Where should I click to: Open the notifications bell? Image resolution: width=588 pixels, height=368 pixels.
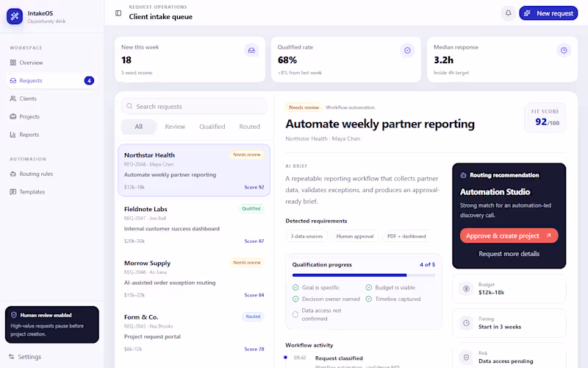coord(508,13)
